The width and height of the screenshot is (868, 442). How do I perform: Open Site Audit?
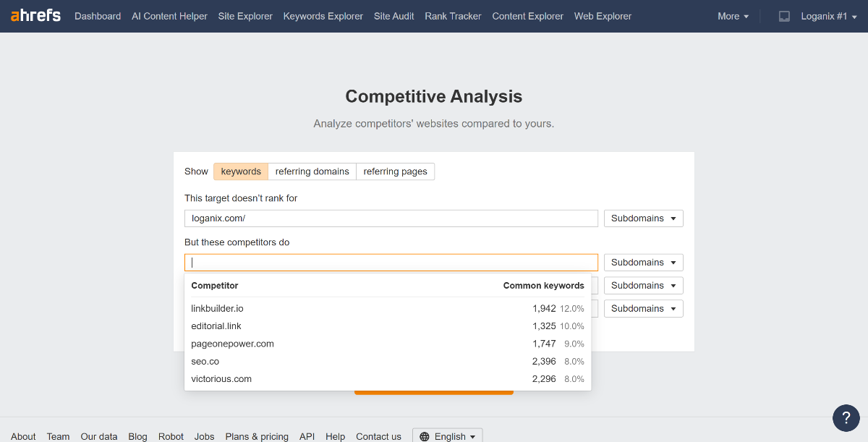click(394, 16)
